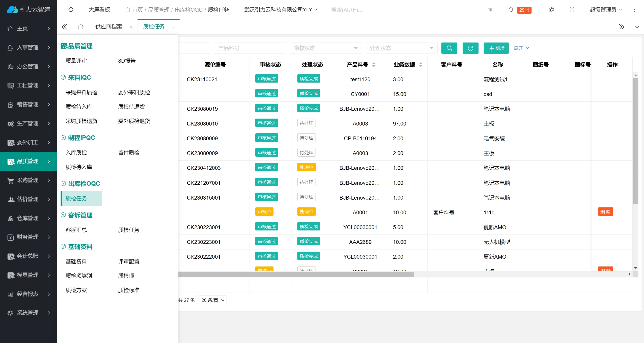644x343 pixels.
Task: Click the green reset refresh button
Action: coord(470,48)
